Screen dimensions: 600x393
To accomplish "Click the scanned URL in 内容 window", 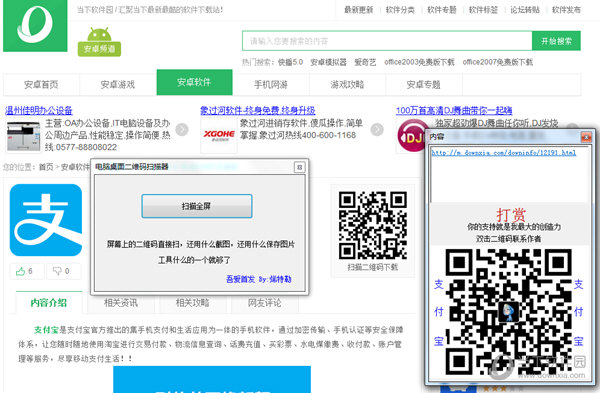I will 504,153.
